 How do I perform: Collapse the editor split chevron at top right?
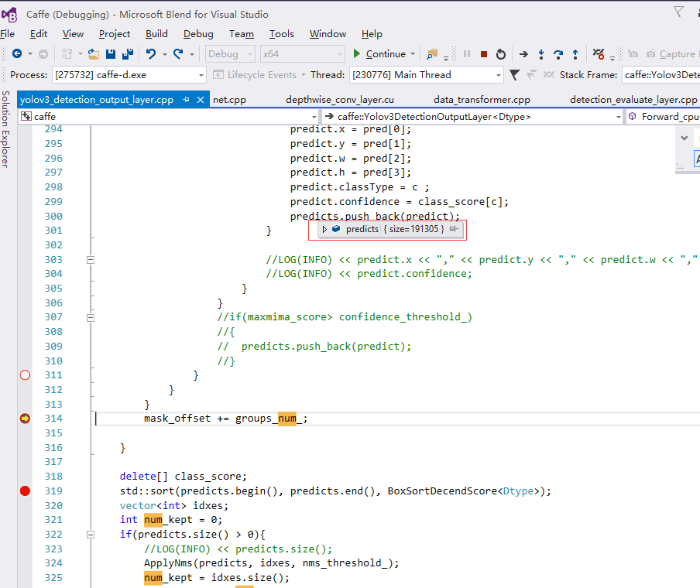pyautogui.click(x=684, y=138)
